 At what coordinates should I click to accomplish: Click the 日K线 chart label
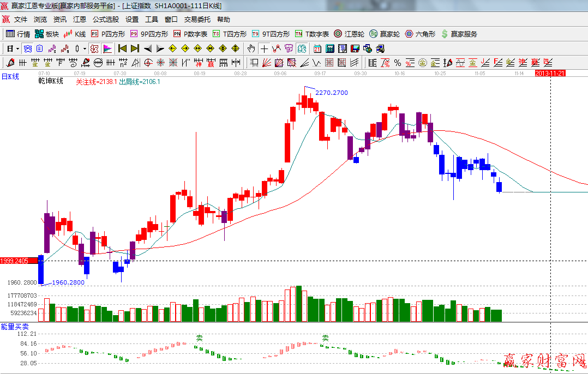10,76
